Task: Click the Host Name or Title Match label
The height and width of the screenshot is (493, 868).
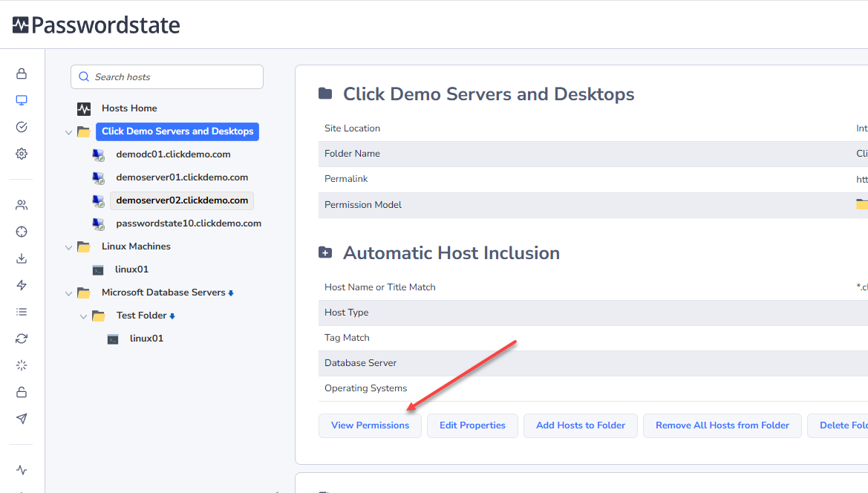Action: tap(379, 287)
